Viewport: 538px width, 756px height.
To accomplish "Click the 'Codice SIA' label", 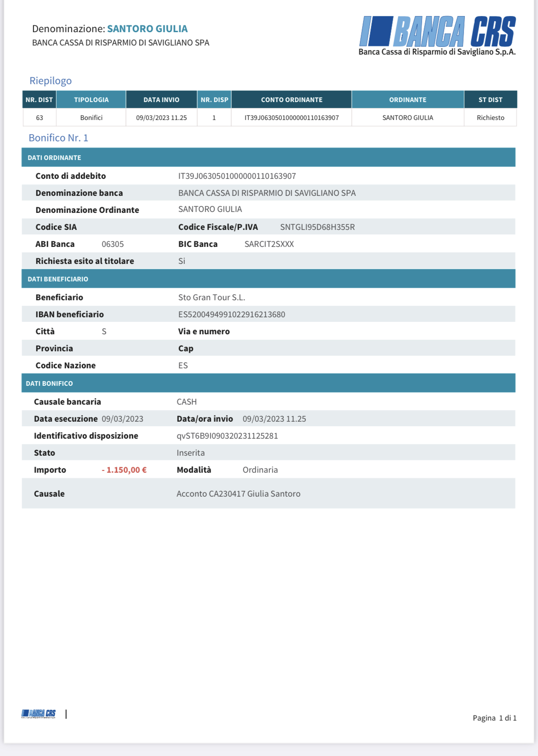I will [x=56, y=227].
